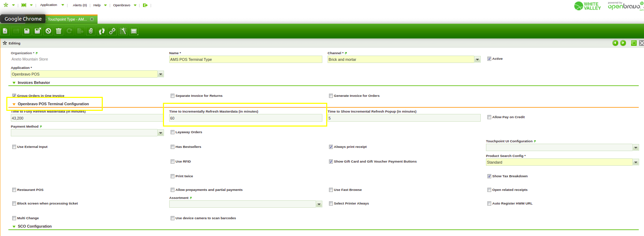Uncheck Show Tax Breakdown
Viewport: 644px width, 236px height.
[x=489, y=176]
